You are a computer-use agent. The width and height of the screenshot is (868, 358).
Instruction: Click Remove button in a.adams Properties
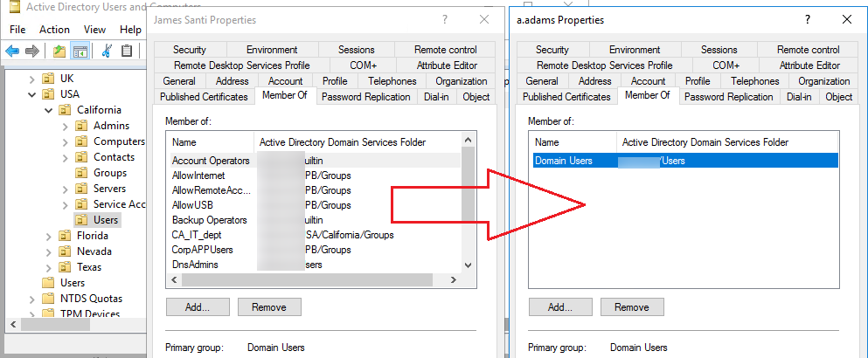click(632, 307)
